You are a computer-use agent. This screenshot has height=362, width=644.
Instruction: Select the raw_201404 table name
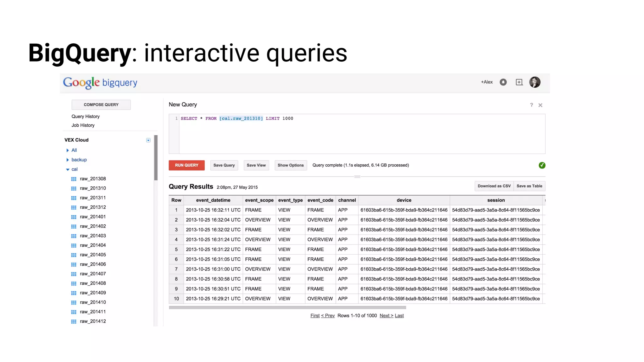pyautogui.click(x=93, y=245)
